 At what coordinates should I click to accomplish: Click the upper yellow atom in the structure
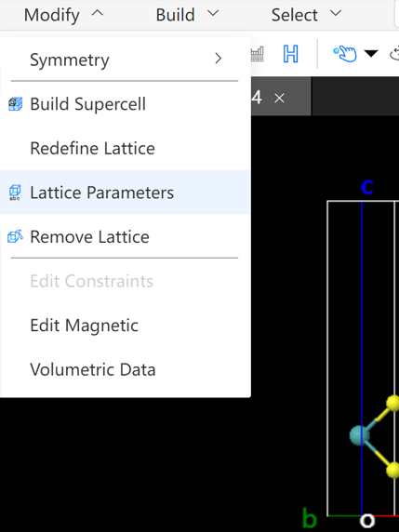coord(392,403)
